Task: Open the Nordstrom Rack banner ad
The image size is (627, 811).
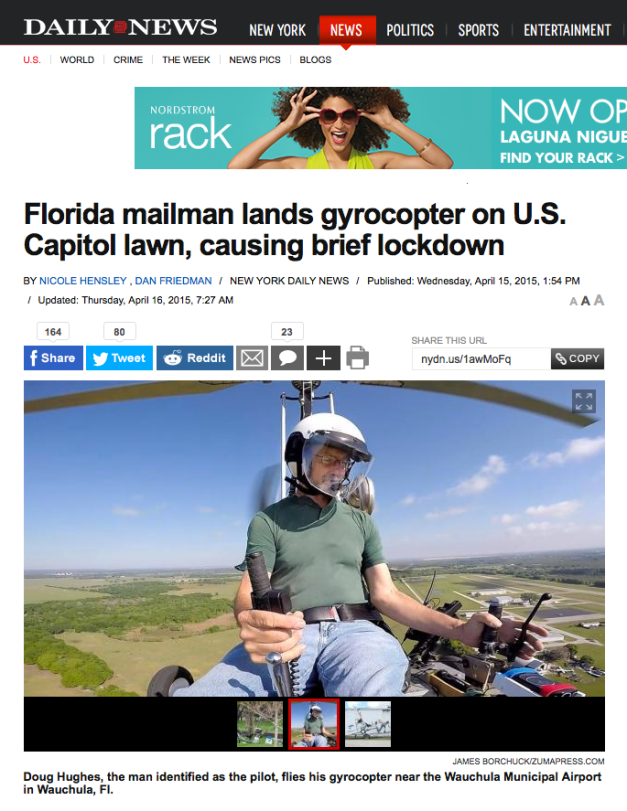Action: coord(381,128)
